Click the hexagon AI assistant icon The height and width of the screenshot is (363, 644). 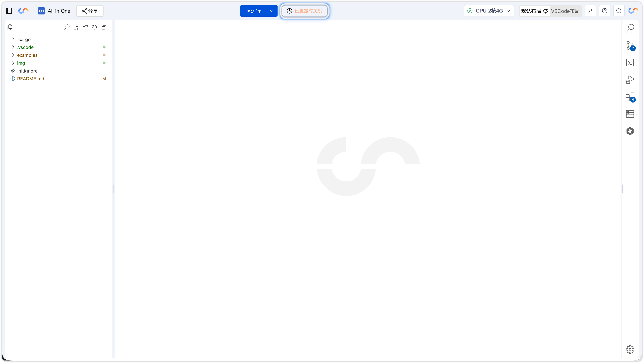click(630, 131)
